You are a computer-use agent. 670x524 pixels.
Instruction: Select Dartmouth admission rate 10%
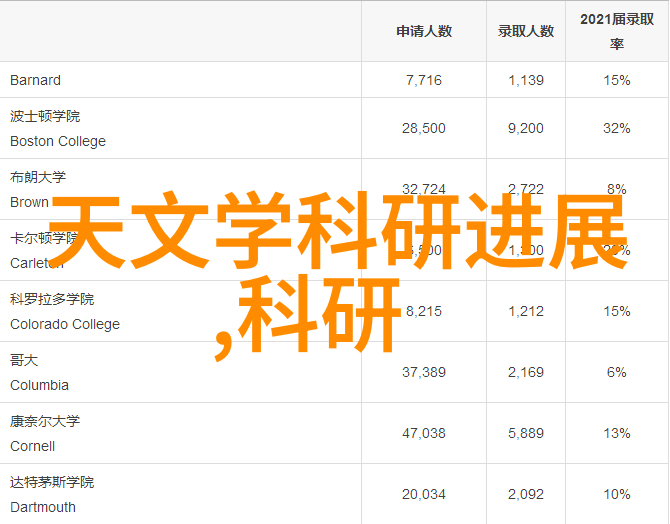[617, 495]
